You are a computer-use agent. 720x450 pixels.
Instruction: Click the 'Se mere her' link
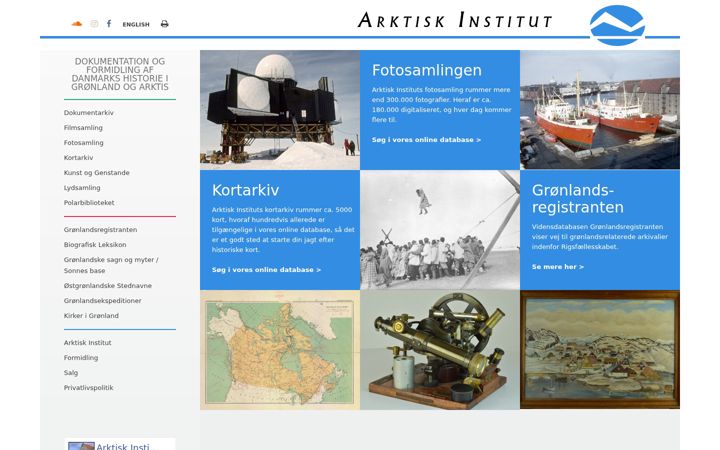click(558, 267)
